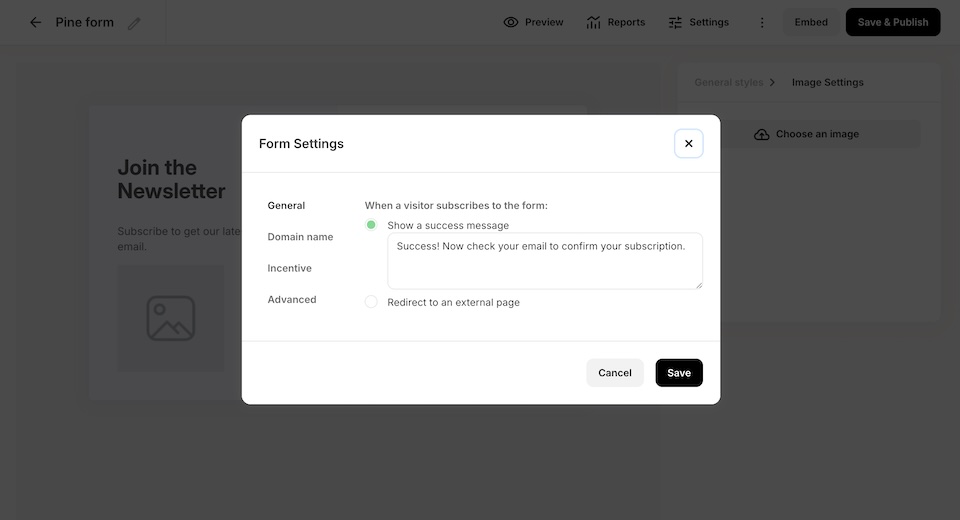This screenshot has height=520, width=960.
Task: Go to the Incentive tab
Action: click(x=289, y=268)
